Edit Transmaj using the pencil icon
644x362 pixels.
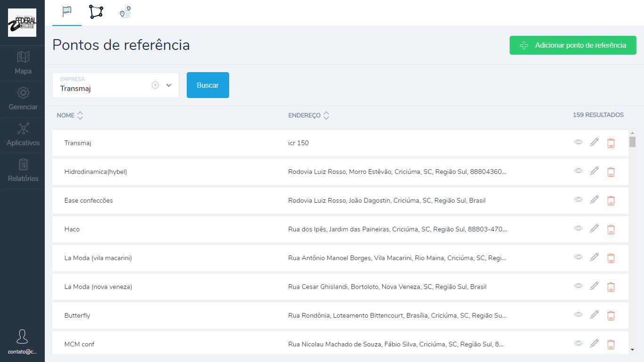[x=594, y=142]
